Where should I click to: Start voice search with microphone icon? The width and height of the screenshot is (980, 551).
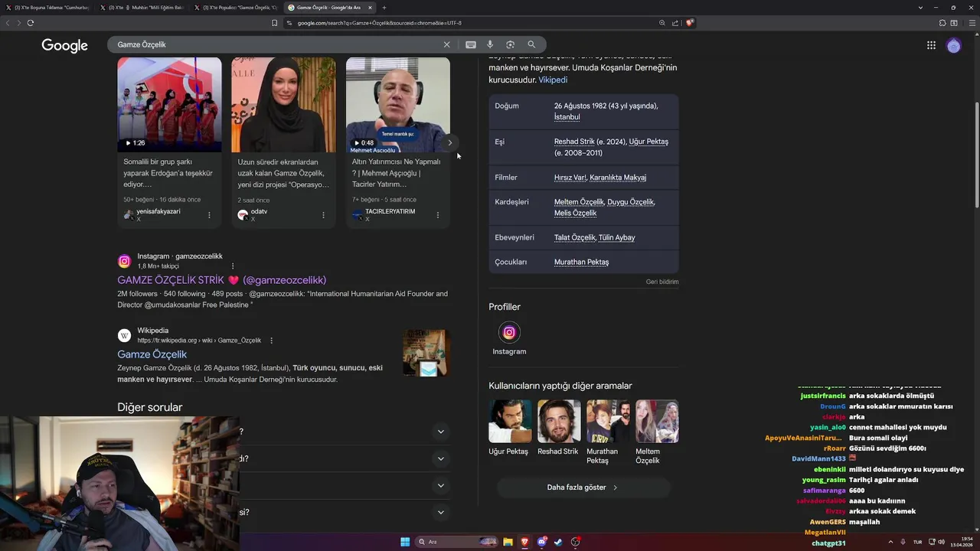(x=490, y=44)
